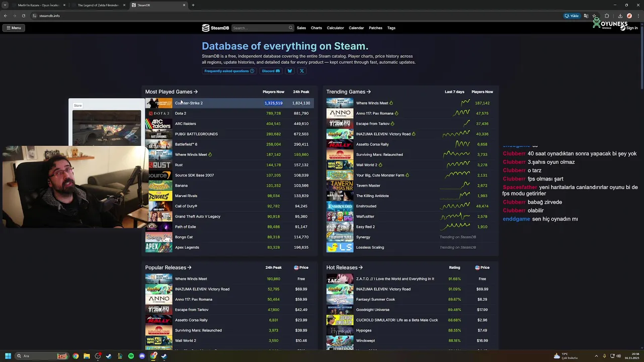Open File Explorer from the taskbar
The image size is (644, 362).
(x=87, y=356)
